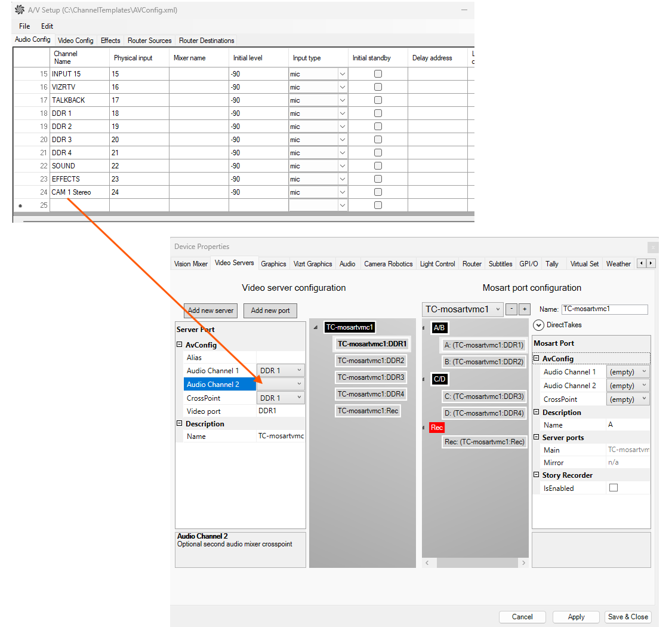The image size is (672, 627).
Task: Click the plus button beside port dropdown
Action: point(524,309)
